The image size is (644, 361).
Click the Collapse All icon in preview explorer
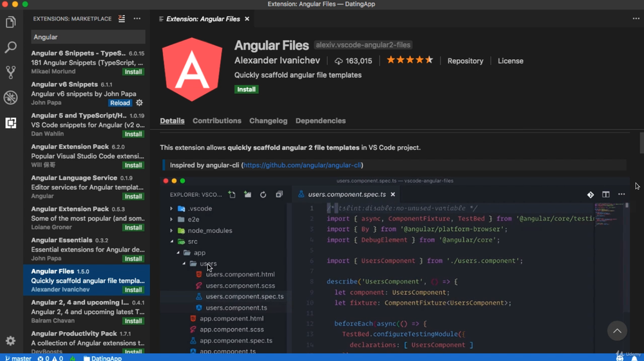coord(279,194)
